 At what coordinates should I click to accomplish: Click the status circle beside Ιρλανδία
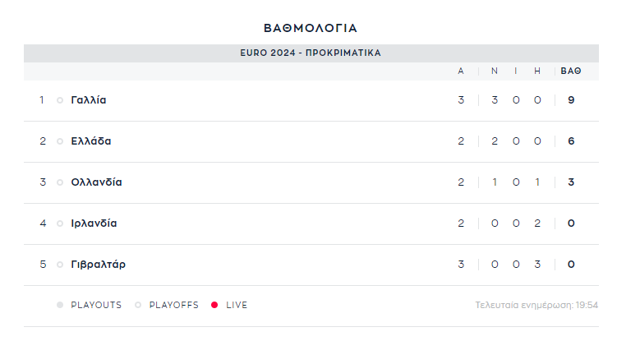point(60,223)
